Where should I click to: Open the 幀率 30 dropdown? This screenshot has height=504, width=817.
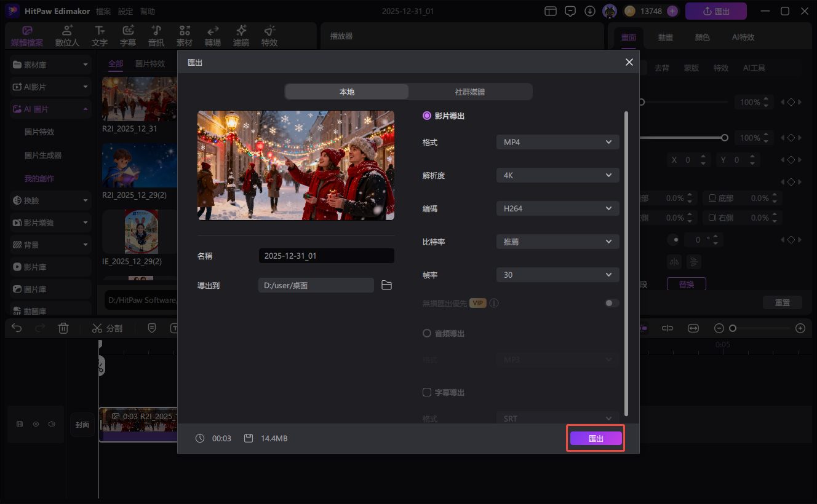click(557, 275)
